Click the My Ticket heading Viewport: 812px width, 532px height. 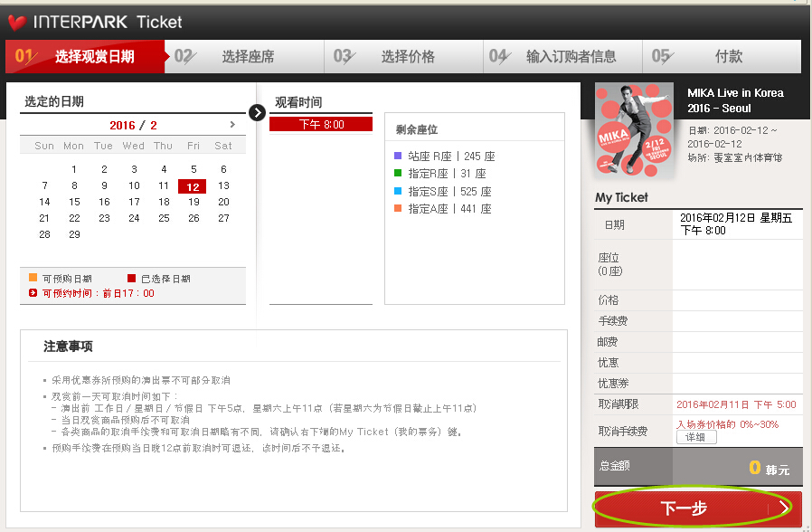tap(621, 197)
